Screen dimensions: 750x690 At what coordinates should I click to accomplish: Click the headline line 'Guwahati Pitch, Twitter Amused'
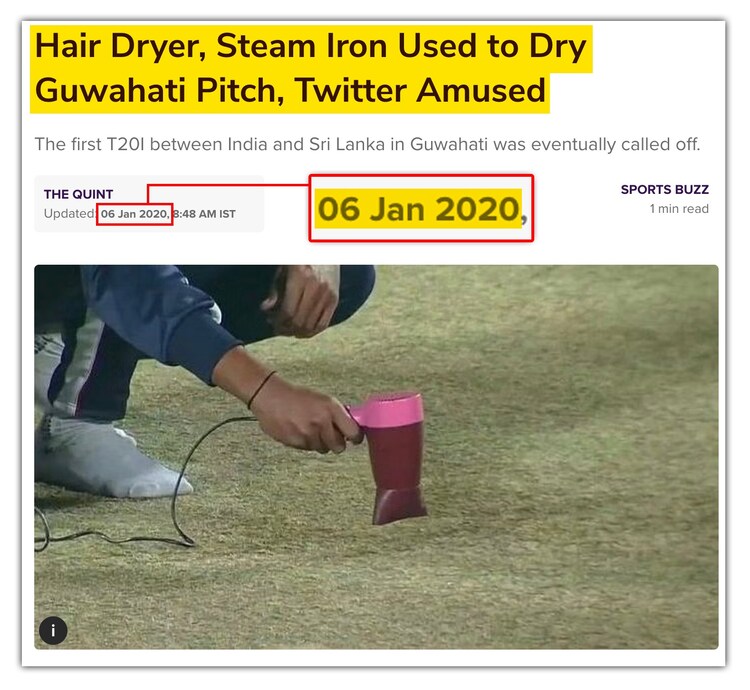tap(290, 90)
